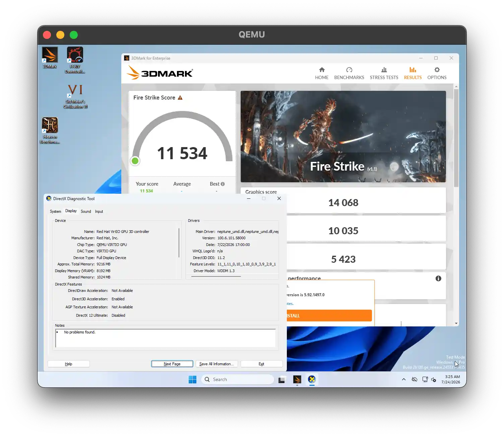Click the Driver Model WDDM 1.3 value
This screenshot has height=437, width=504.
[226, 271]
